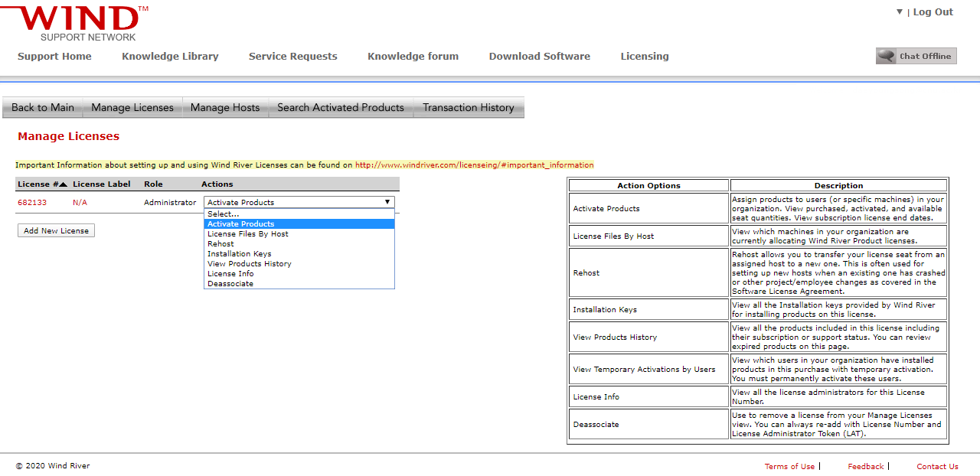Click the Role column header
The height and width of the screenshot is (476, 980).
coord(153,184)
